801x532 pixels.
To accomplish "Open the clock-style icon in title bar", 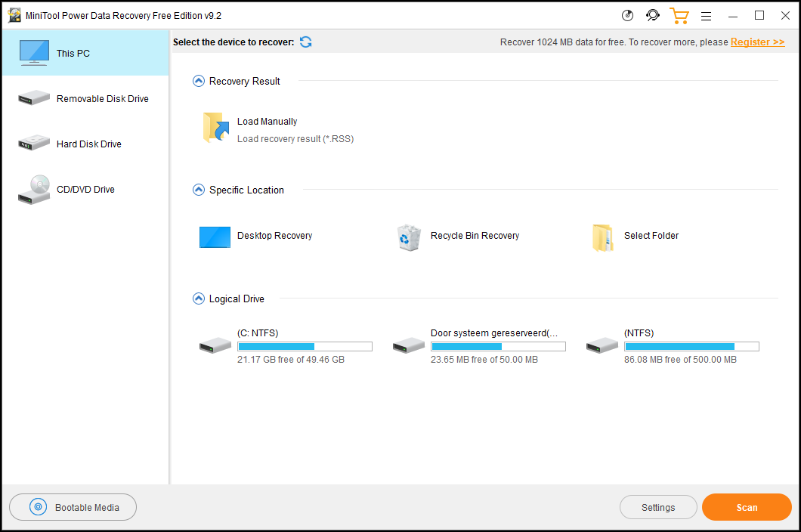I will [627, 16].
